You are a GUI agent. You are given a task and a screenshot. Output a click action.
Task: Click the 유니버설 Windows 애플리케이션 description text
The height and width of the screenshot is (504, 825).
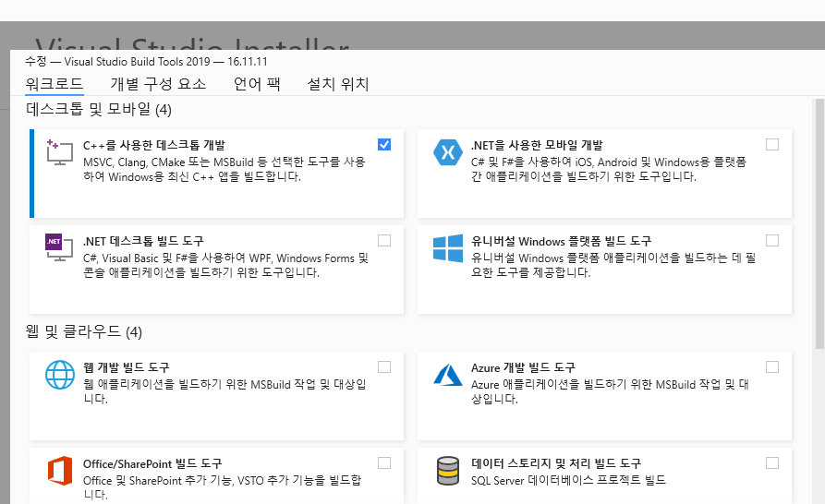click(613, 266)
